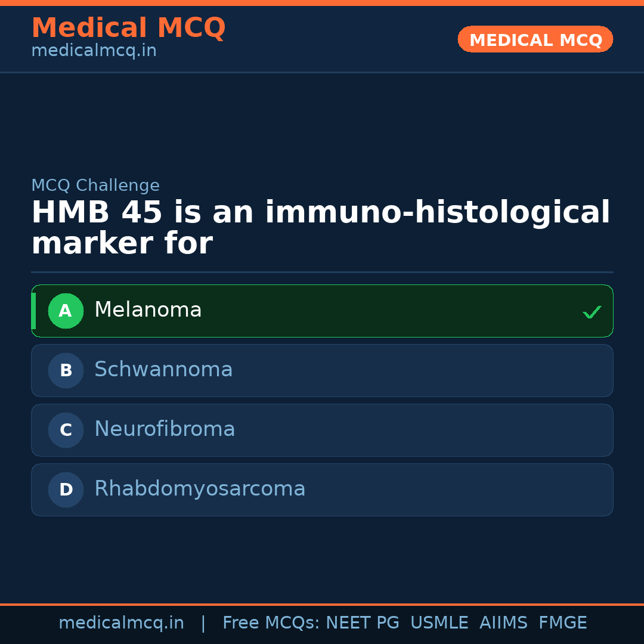Select Rhabdomyosarcoma as the answer
Viewport: 644px width, 644px height.
tap(200, 489)
